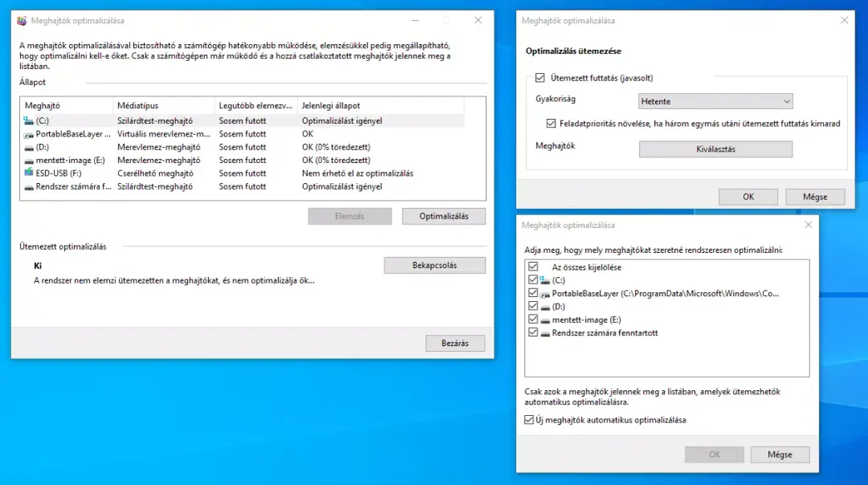This screenshot has width=868, height=485.
Task: Toggle the Az összes kijelölése checkbox
Action: [x=533, y=267]
